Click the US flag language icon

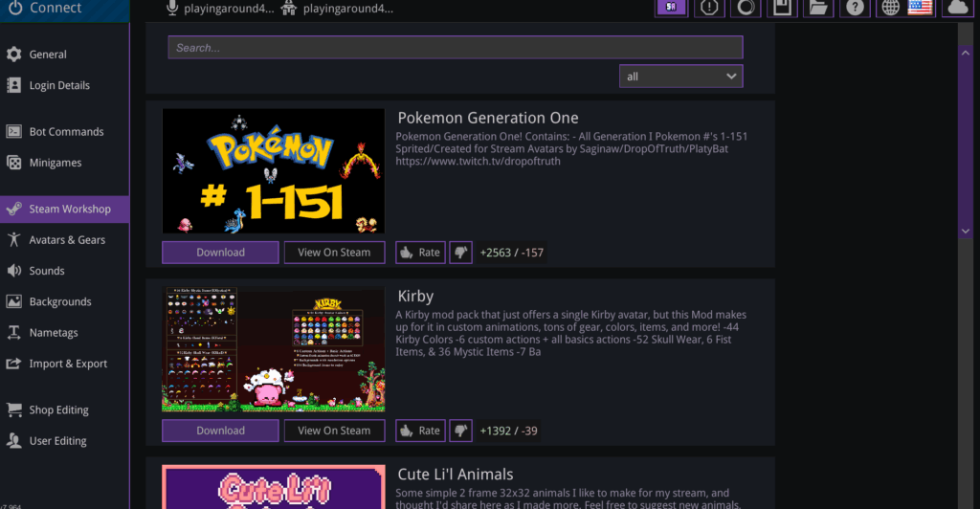[x=921, y=8]
